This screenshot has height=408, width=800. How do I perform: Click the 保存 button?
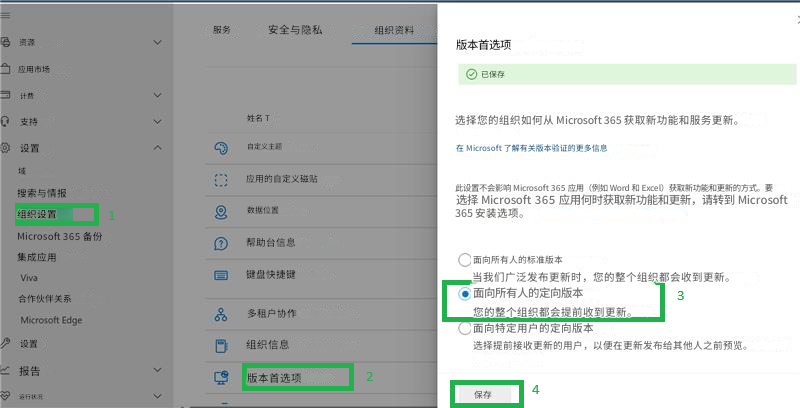483,394
